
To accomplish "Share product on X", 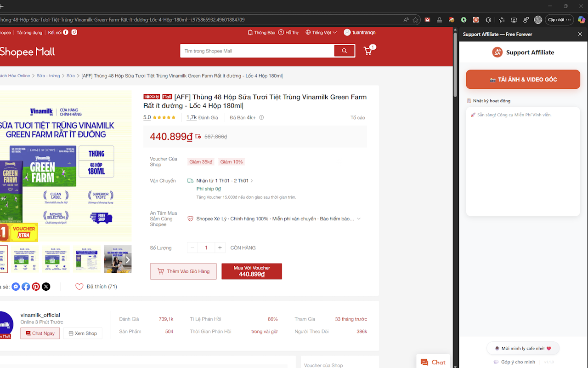I will click(46, 287).
